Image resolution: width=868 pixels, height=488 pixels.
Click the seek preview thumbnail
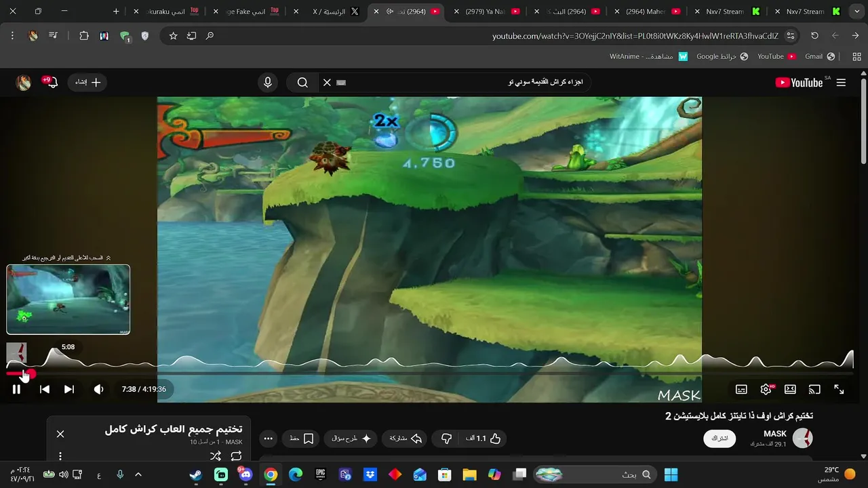pos(68,299)
